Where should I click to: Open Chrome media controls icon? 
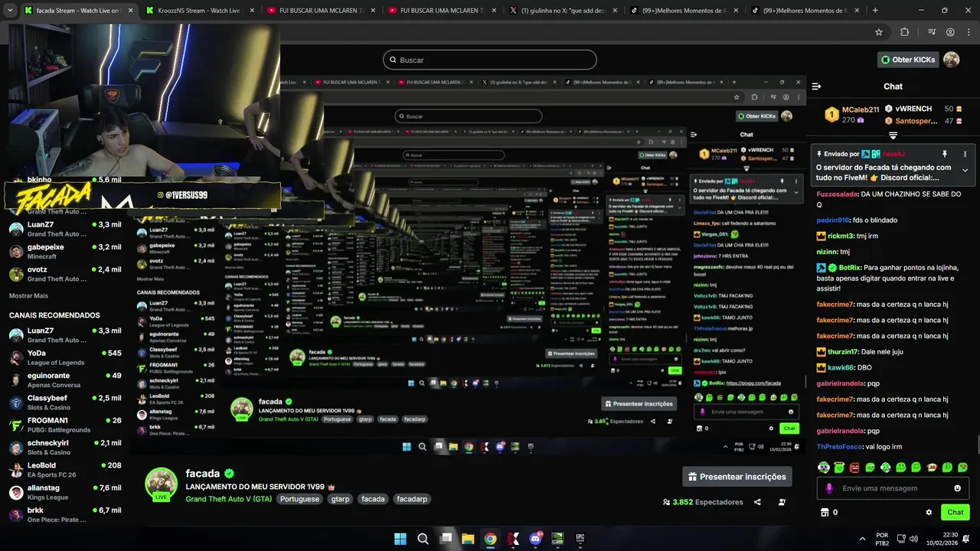(x=932, y=32)
